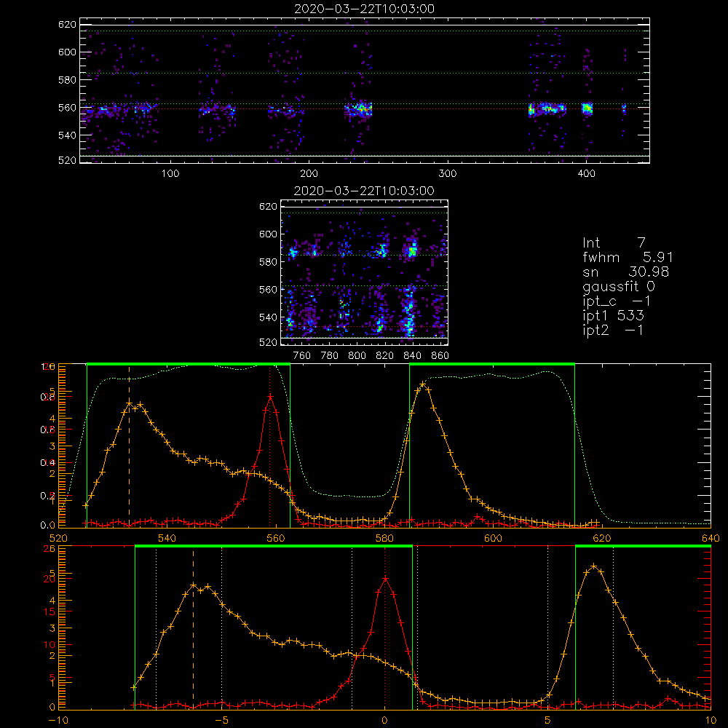This screenshot has width=728, height=728.
Task: Click x-axis label 820 under the small image
Action: point(385,356)
